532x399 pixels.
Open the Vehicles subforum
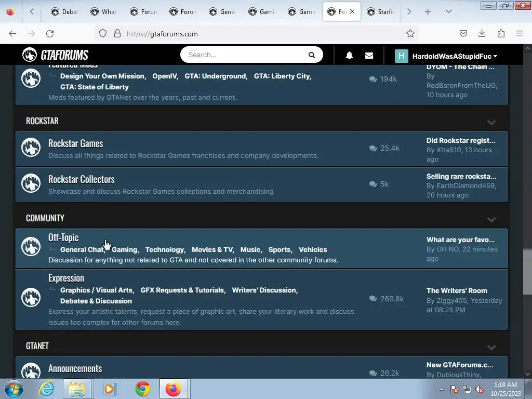(x=313, y=250)
